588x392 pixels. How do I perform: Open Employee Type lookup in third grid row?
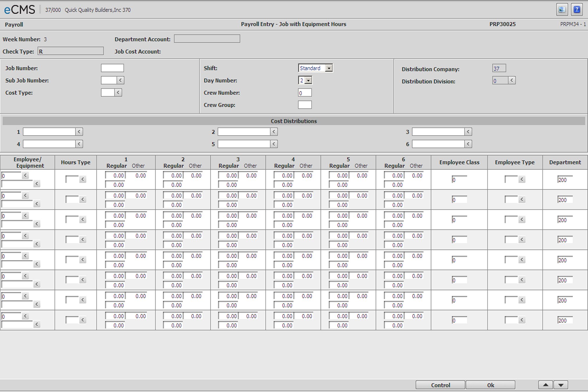tap(522, 220)
